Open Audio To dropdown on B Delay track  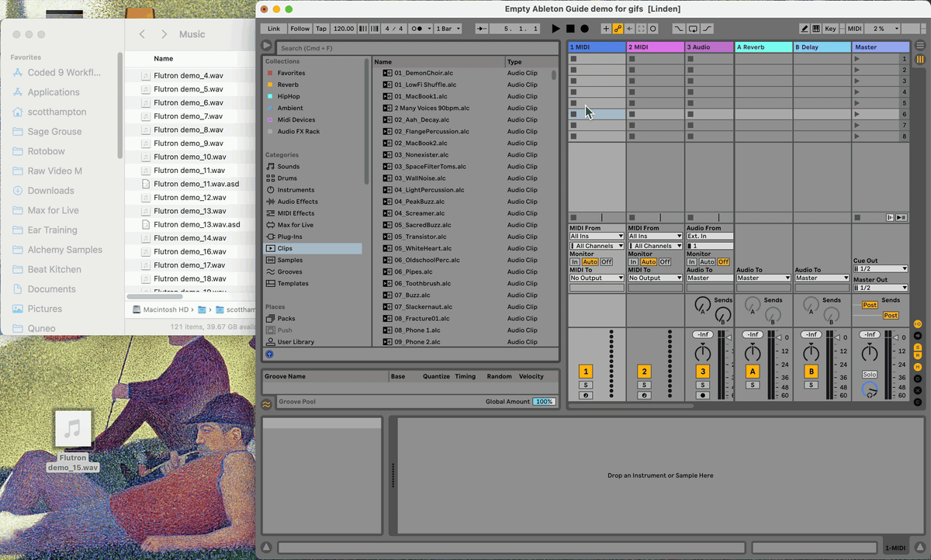click(822, 278)
